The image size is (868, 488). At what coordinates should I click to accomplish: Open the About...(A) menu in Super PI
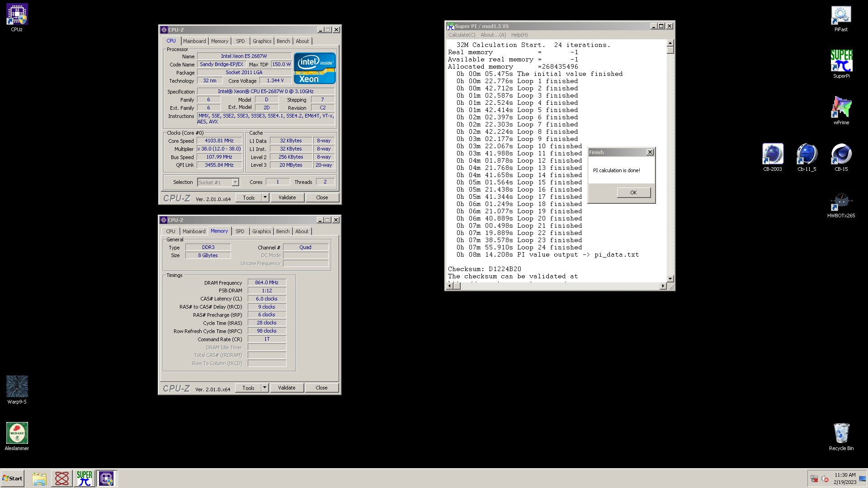pyautogui.click(x=493, y=35)
